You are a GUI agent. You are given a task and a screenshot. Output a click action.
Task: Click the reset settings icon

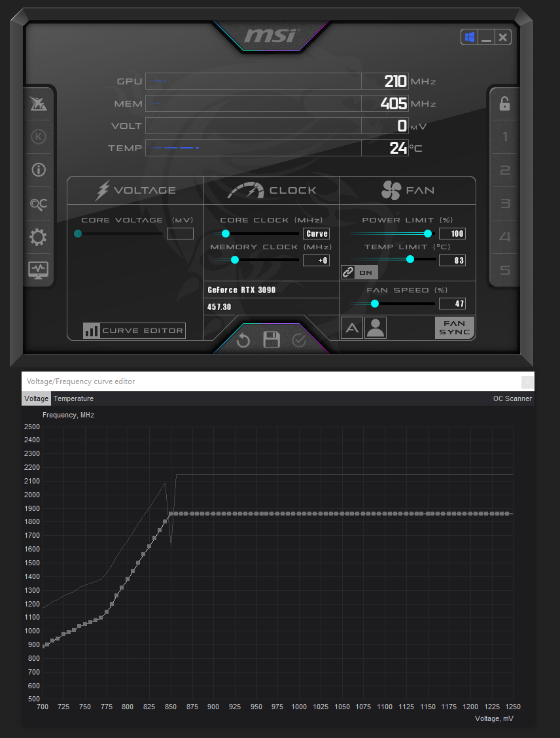[243, 340]
